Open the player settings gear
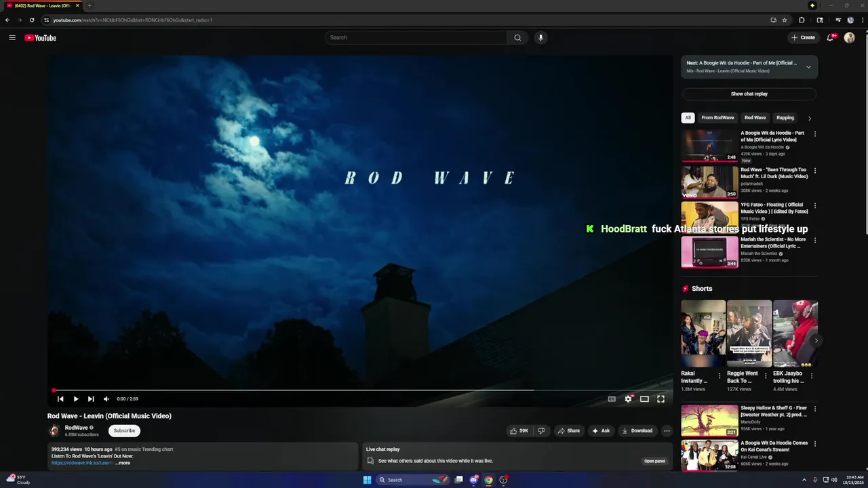 [x=628, y=399]
